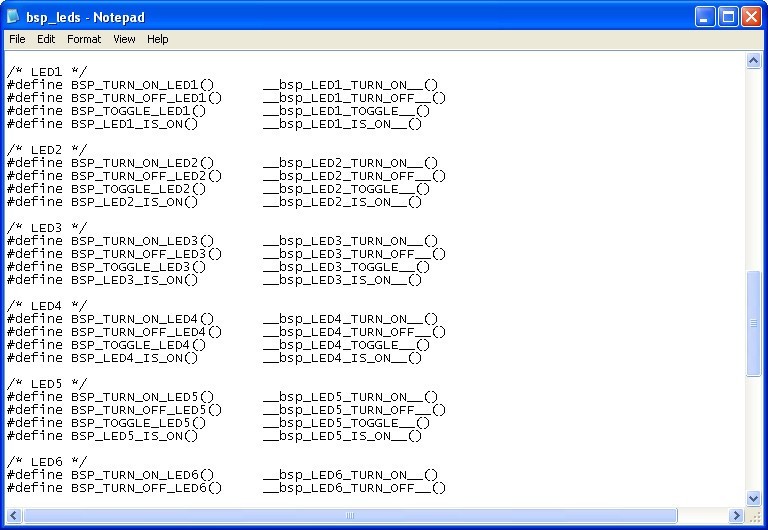Click the text BSP_TURN_ON_LED2()
768x530 pixels.
tap(143, 163)
